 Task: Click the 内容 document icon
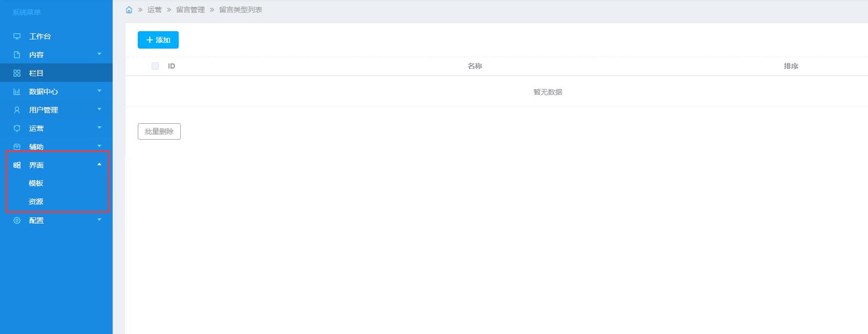point(17,55)
